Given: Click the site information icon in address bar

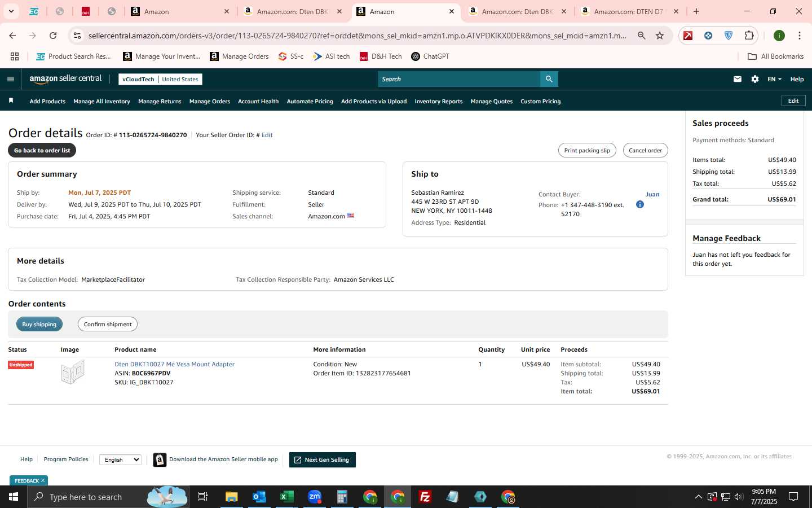Looking at the screenshot, I should tap(77, 36).
